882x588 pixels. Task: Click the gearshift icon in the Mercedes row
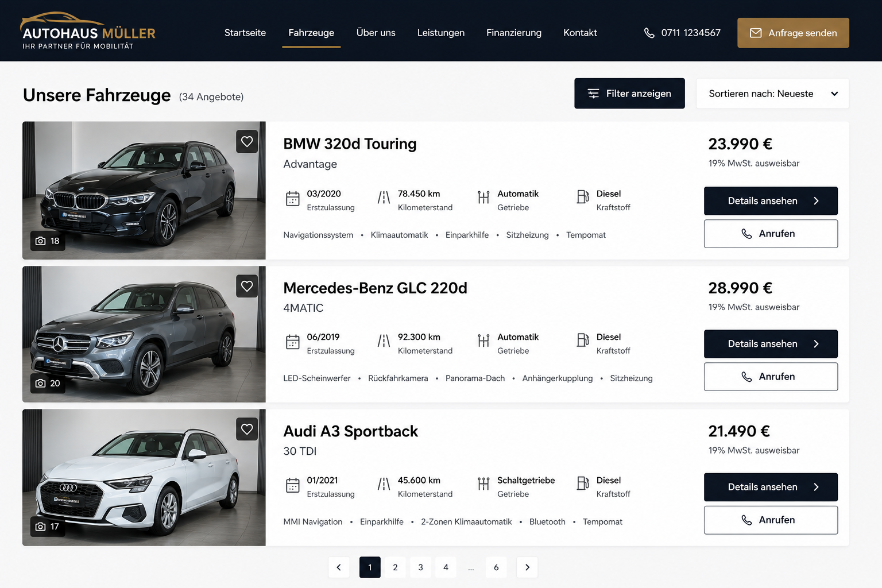[483, 341]
